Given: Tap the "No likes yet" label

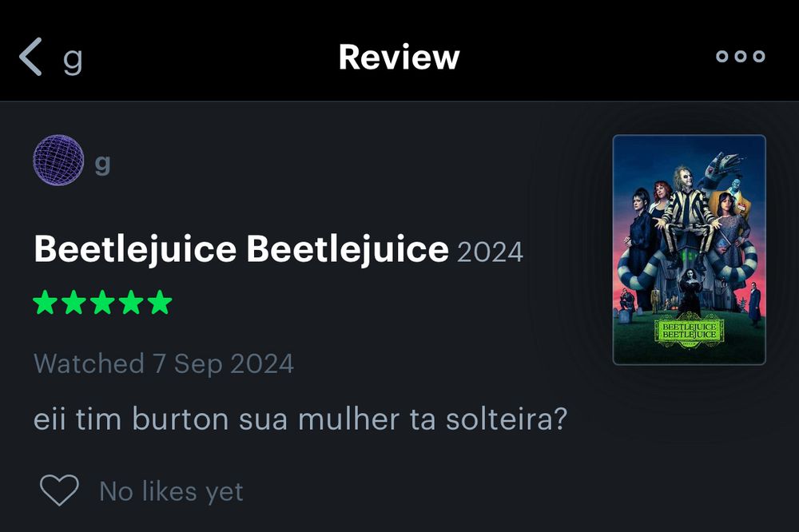Looking at the screenshot, I should click(171, 491).
